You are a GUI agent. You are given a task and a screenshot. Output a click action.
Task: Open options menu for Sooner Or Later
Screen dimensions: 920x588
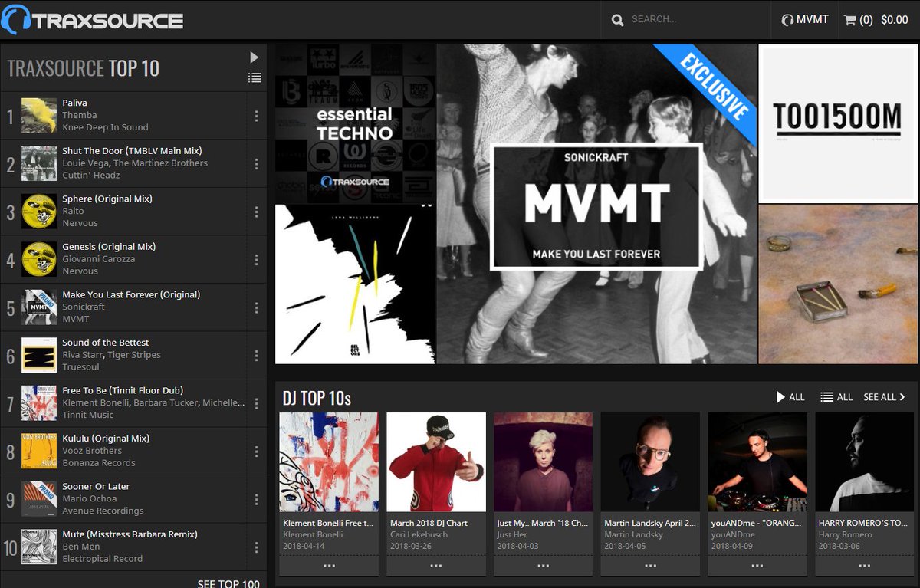pyautogui.click(x=256, y=499)
